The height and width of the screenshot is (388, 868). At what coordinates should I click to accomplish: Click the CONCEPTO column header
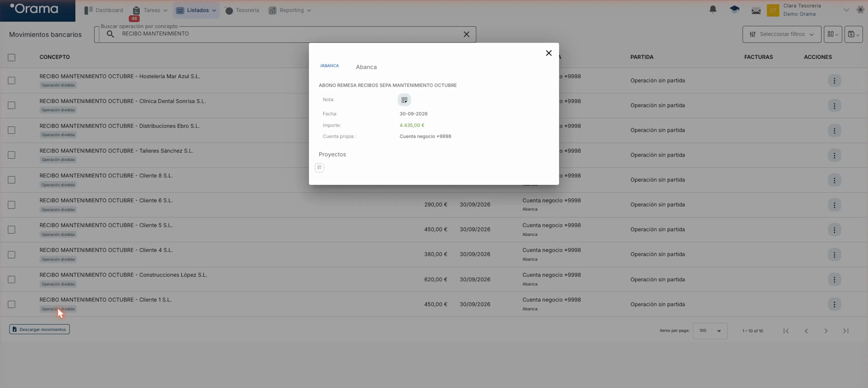click(x=54, y=57)
